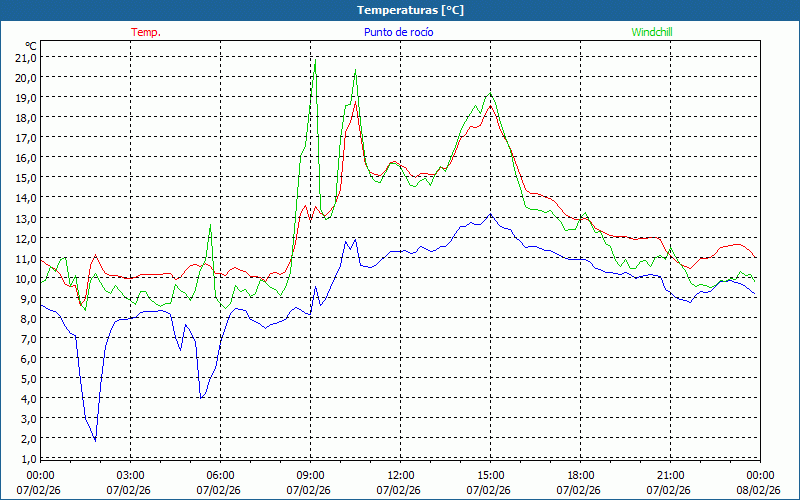Choose the 12:00 time axis label
Viewport: 800px width, 500px height.
[x=400, y=475]
